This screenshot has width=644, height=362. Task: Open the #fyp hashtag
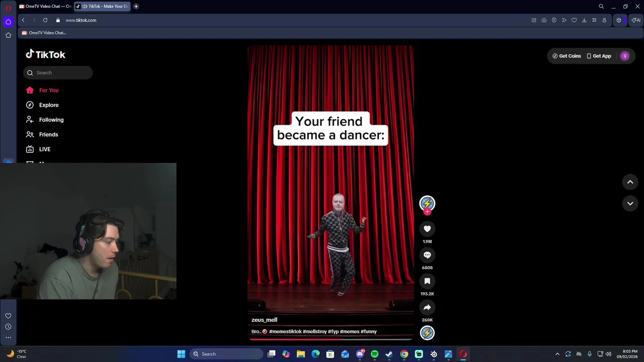tap(333, 332)
